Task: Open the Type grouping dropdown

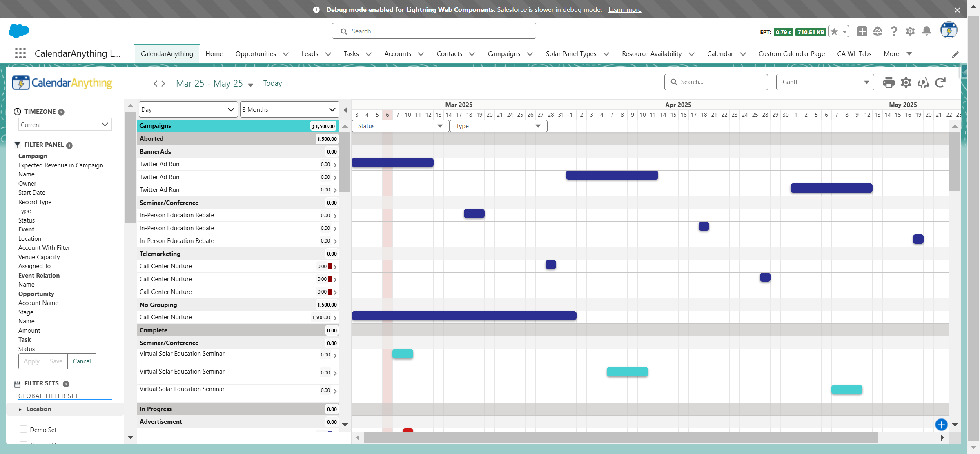Action: point(498,126)
